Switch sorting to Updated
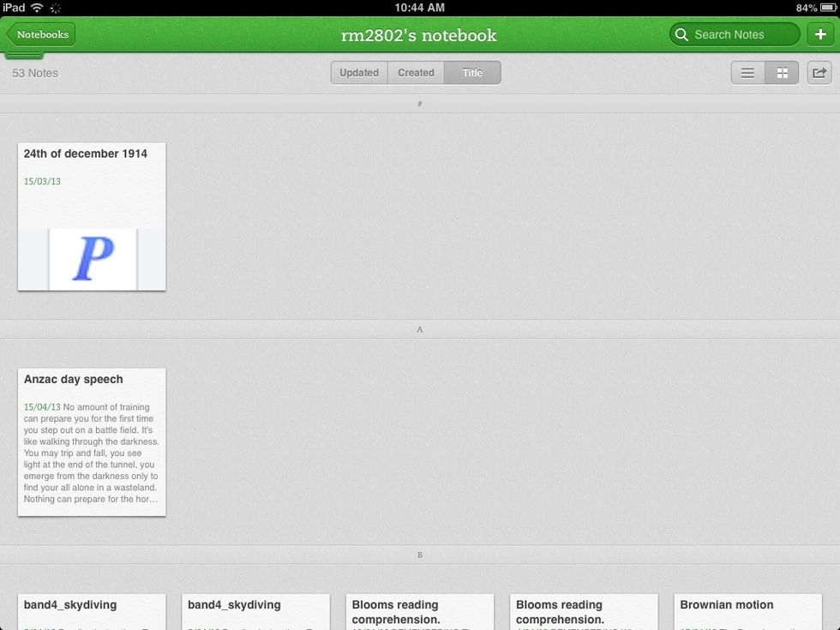This screenshot has height=630, width=840. tap(359, 73)
